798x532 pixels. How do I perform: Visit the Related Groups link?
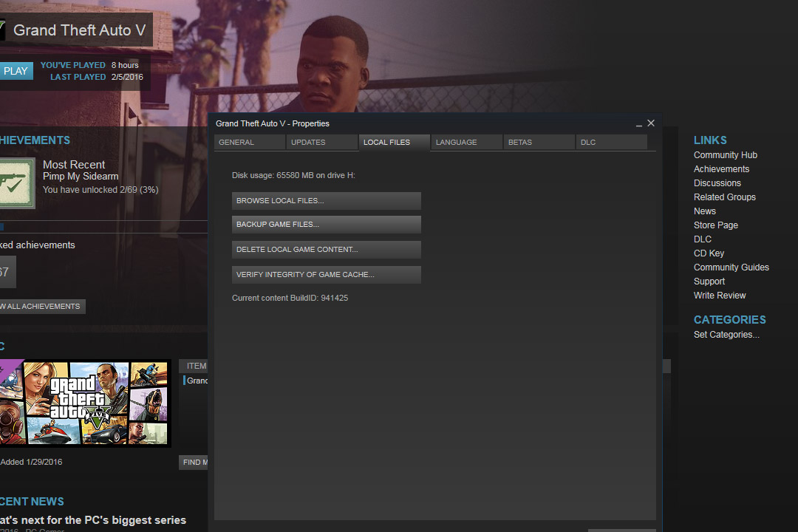pyautogui.click(x=725, y=197)
